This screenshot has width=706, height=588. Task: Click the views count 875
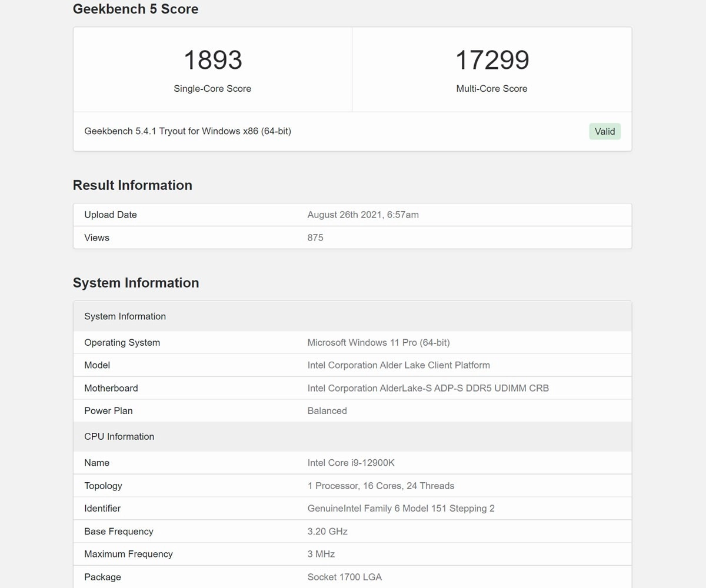pyautogui.click(x=315, y=238)
